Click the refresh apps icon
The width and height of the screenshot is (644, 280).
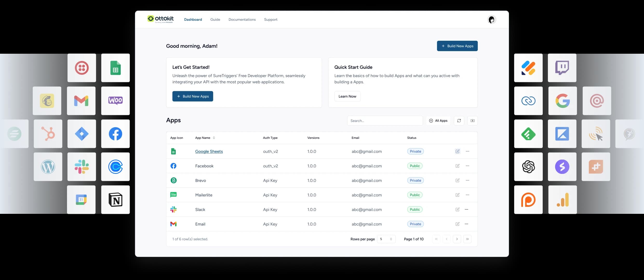(x=459, y=120)
